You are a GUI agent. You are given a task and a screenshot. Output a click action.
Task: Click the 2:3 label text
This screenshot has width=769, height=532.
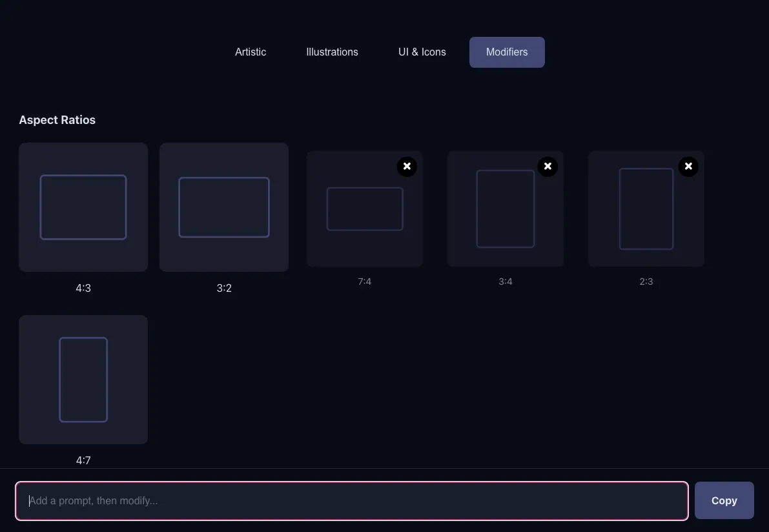pos(646,281)
